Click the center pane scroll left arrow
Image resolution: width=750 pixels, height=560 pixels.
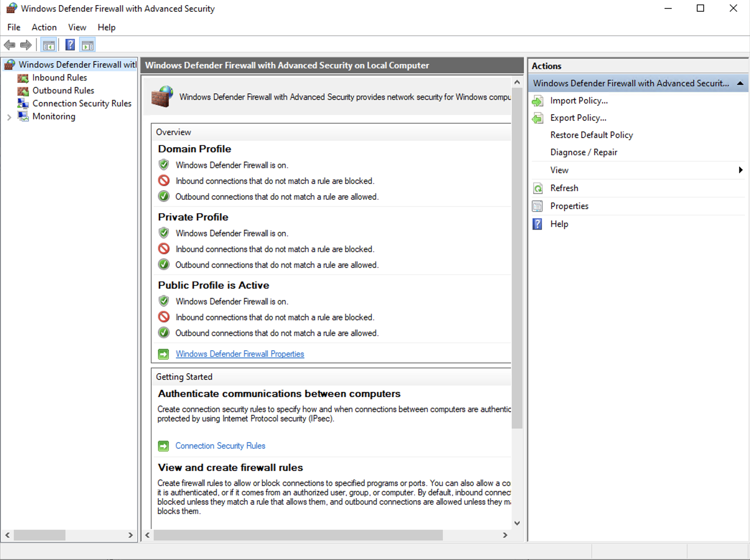pyautogui.click(x=147, y=535)
